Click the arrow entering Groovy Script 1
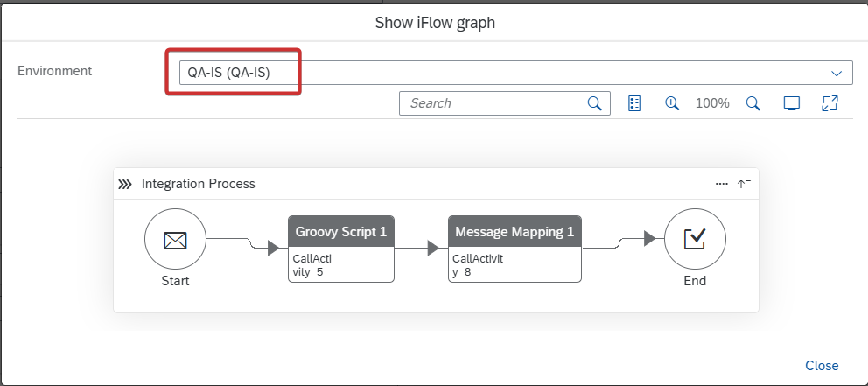This screenshot has height=386, width=868. point(274,248)
